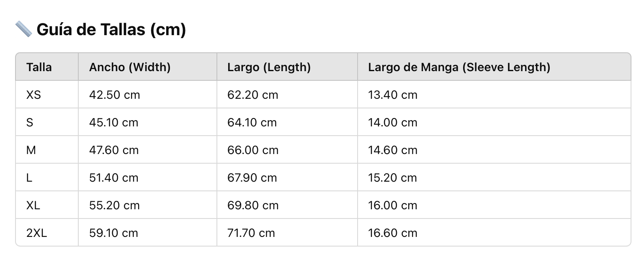Click the Guía de Tallas (cm) heading
This screenshot has width=644, height=257.
point(111,30)
